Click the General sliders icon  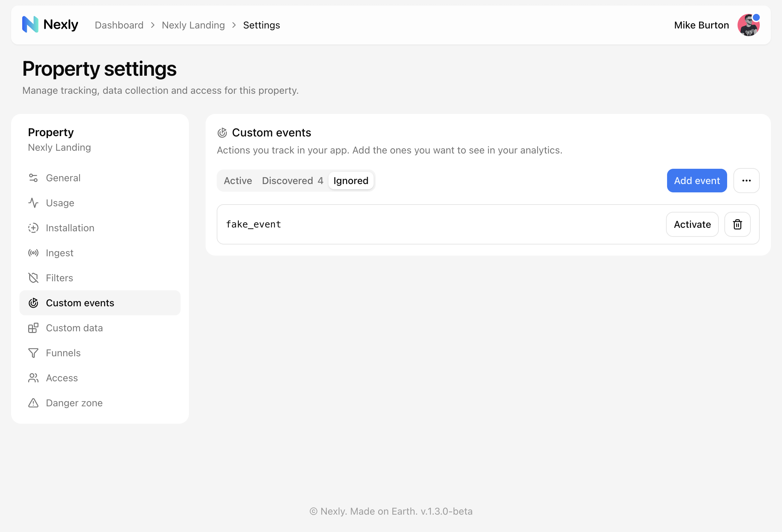pos(33,178)
